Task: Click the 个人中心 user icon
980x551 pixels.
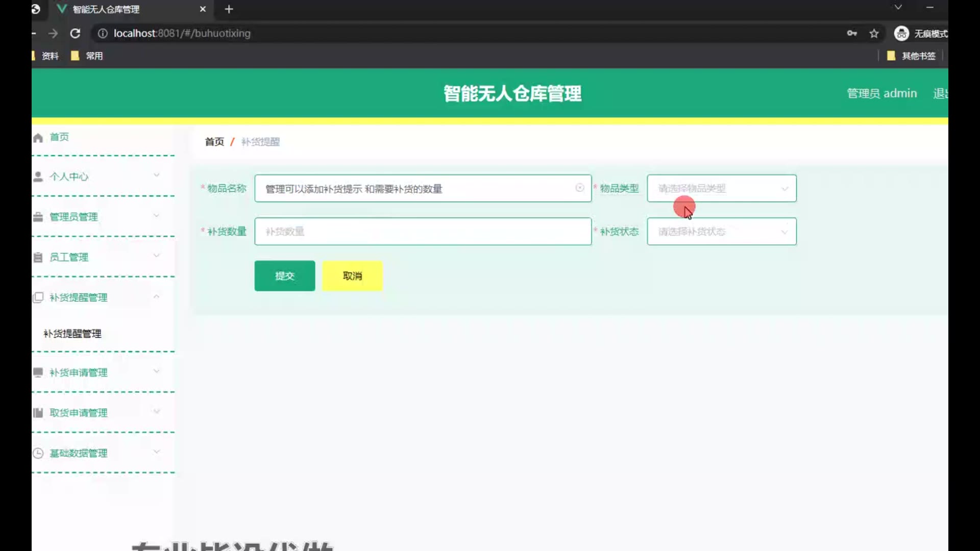Action: [38, 177]
